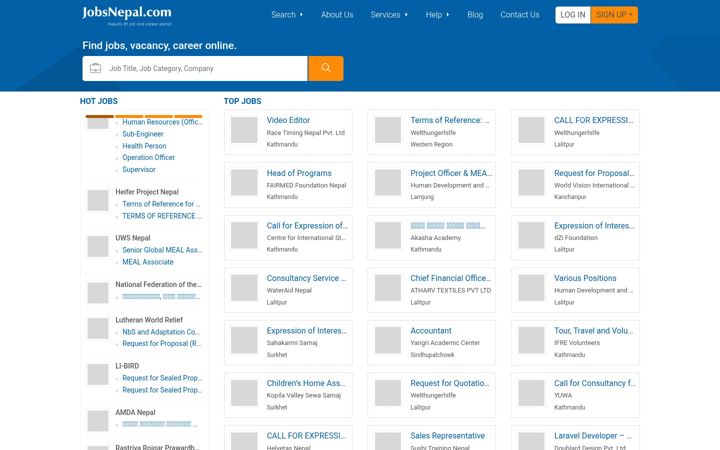
Task: Expand the Help dropdown menu
Action: click(437, 15)
